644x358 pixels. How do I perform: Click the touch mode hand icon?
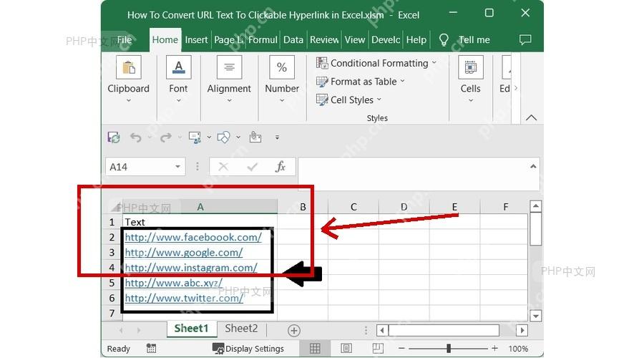click(x=255, y=137)
